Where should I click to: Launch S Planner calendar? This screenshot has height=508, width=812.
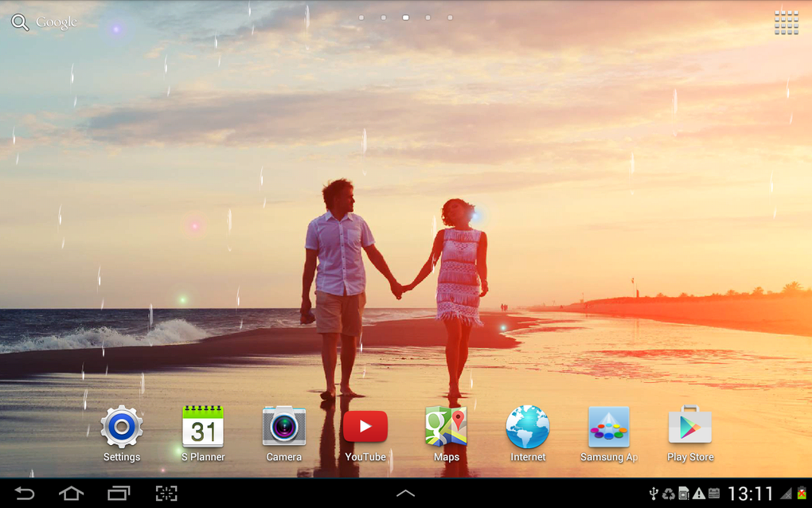(203, 427)
